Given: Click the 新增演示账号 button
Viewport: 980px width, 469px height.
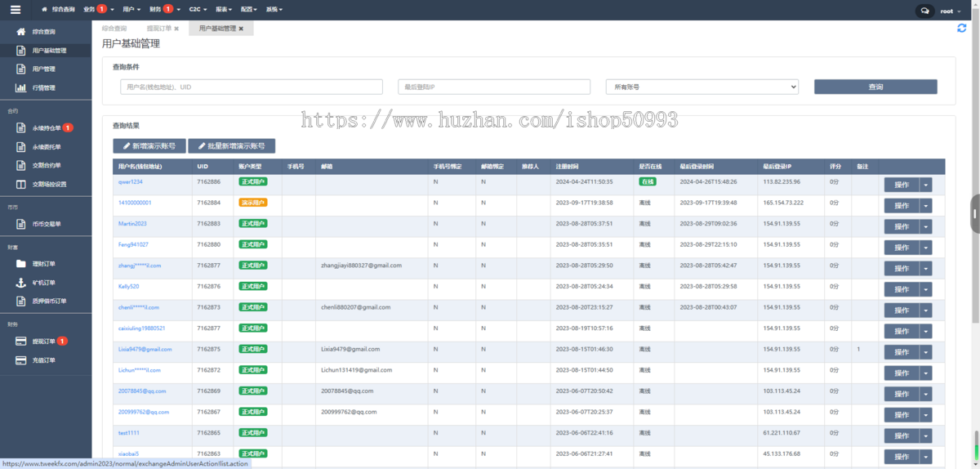Looking at the screenshot, I should click(x=149, y=146).
